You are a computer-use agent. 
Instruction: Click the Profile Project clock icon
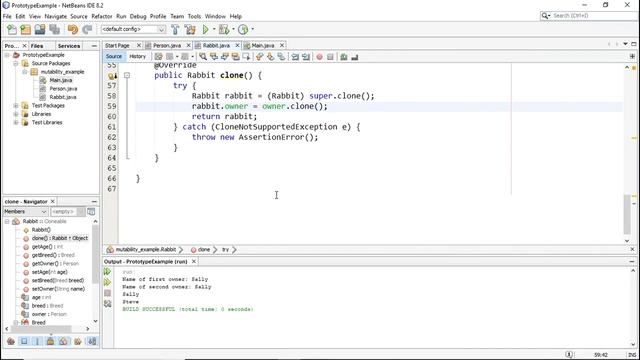point(243,29)
